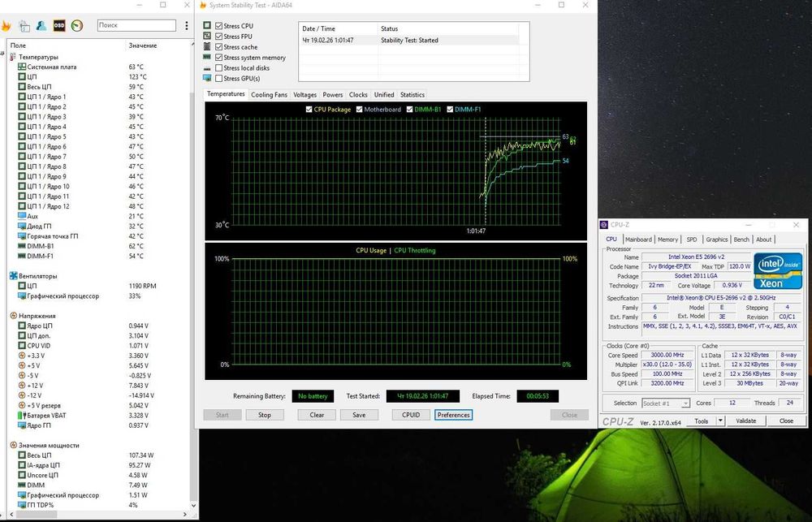The width and height of the screenshot is (812, 522).
Task: Click the flame icon in System Stability Test title
Action: click(203, 5)
